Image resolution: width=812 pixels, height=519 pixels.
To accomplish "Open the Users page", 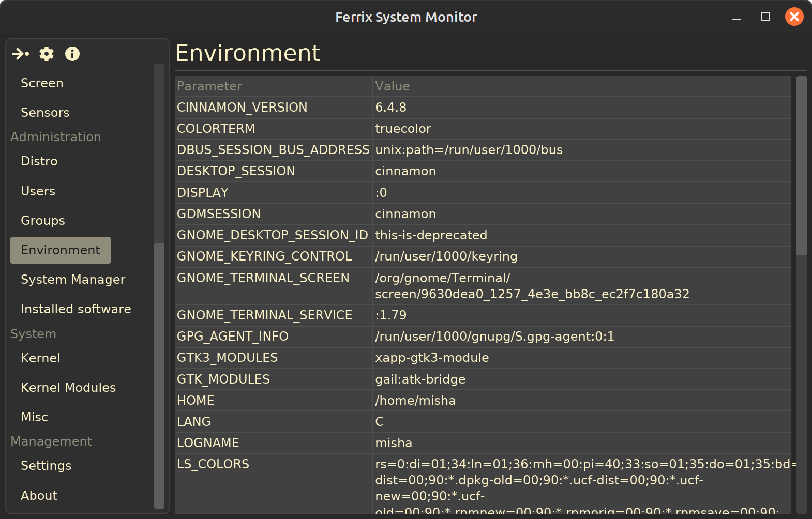I will tap(38, 191).
